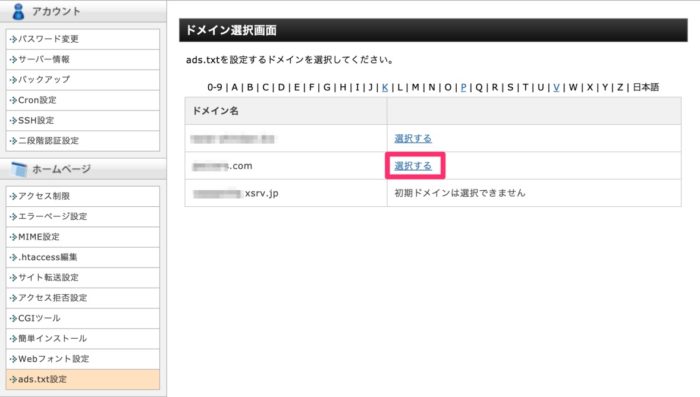The image size is (700, 397).
Task: Open サイト転送設定 menu item
Action: tap(83, 277)
